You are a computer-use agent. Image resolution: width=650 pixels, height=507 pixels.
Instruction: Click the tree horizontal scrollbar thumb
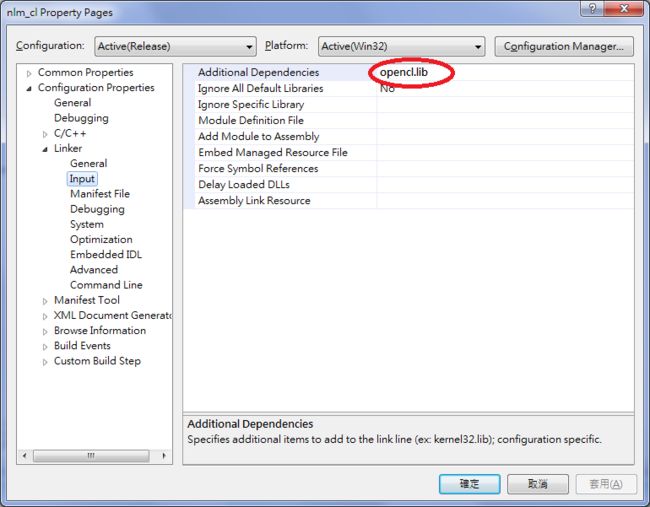91,456
